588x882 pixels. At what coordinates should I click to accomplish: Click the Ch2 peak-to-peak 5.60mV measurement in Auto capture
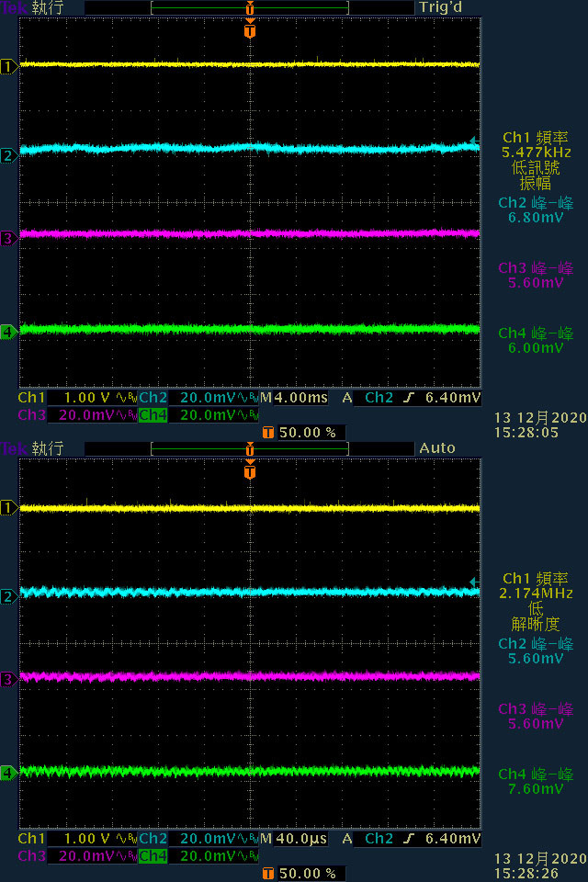536,651
